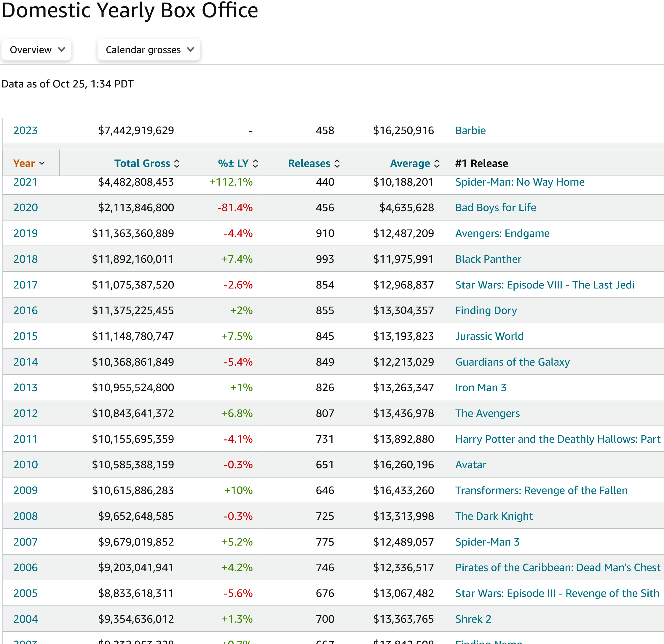Open Spider-Man: No Way Home link
Viewport: 664px width, 644px height.
click(519, 182)
